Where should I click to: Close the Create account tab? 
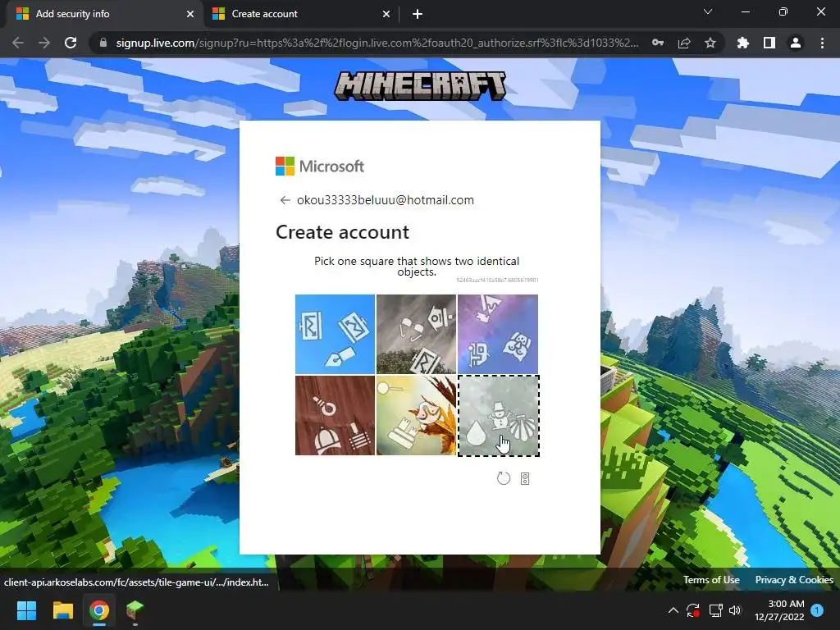coord(386,14)
